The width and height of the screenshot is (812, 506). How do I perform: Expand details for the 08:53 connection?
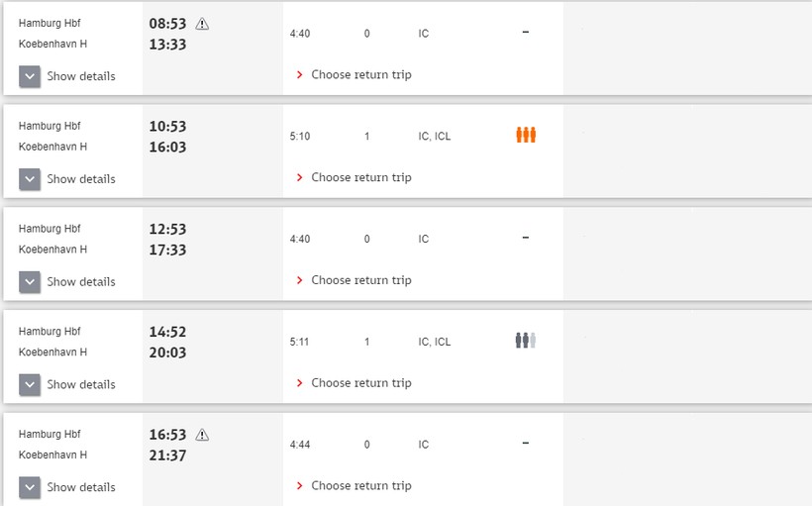coord(30,76)
